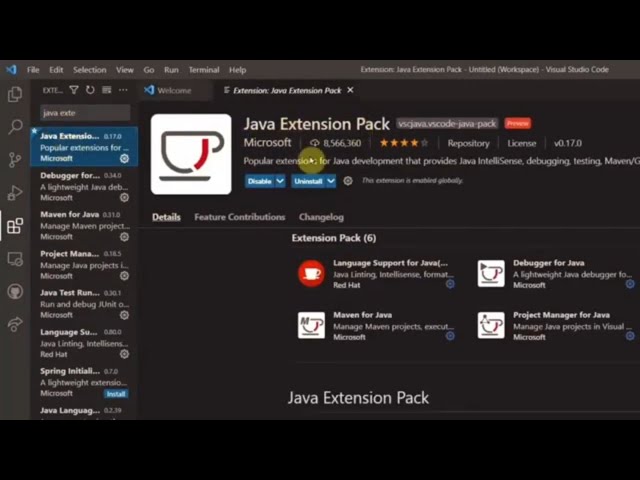Viewport: 640px width, 480px height.
Task: Open the Source Control view
Action: [x=15, y=160]
